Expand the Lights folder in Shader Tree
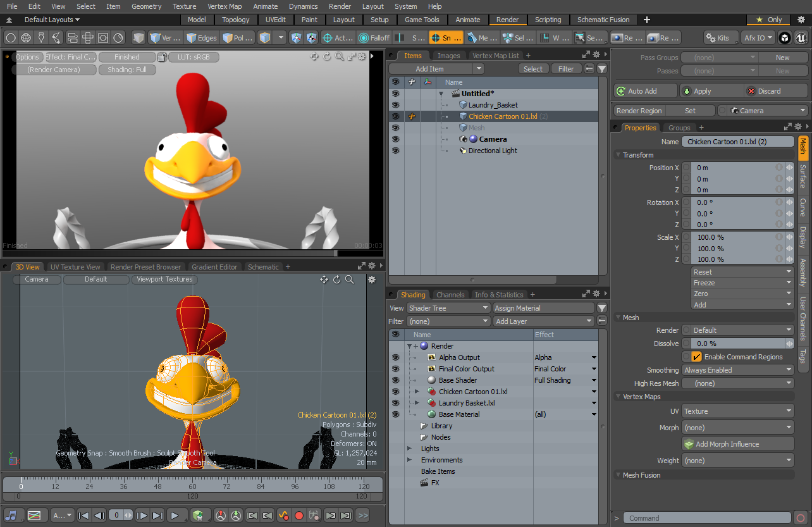This screenshot has width=812, height=527. pos(410,449)
